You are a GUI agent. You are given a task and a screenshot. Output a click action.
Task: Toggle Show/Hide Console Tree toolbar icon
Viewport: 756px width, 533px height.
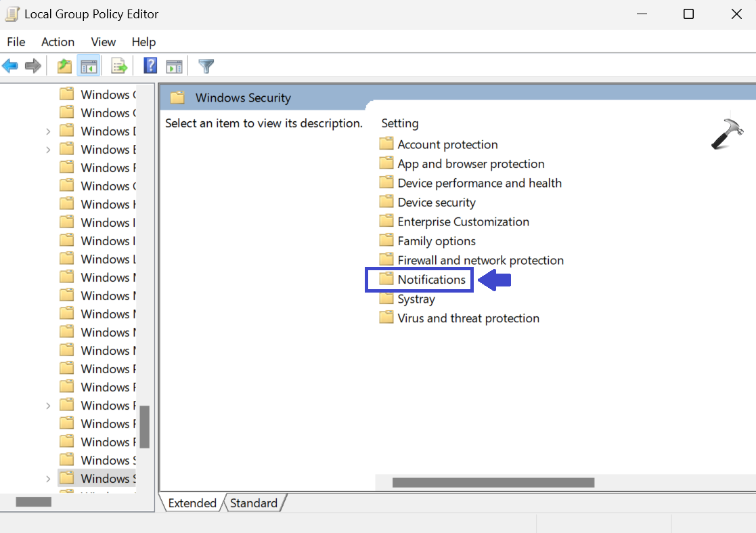click(x=89, y=66)
